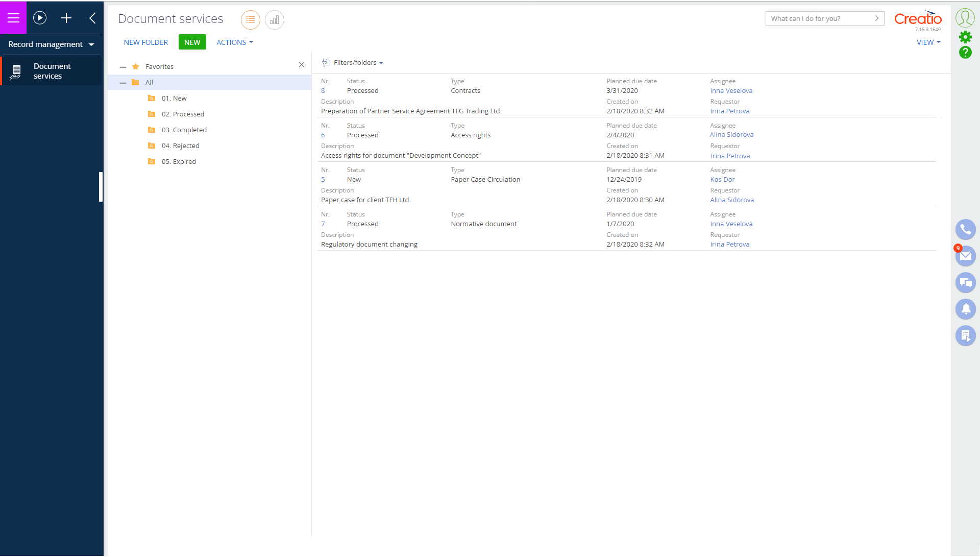Open Document services section
980x557 pixels.
(x=51, y=71)
